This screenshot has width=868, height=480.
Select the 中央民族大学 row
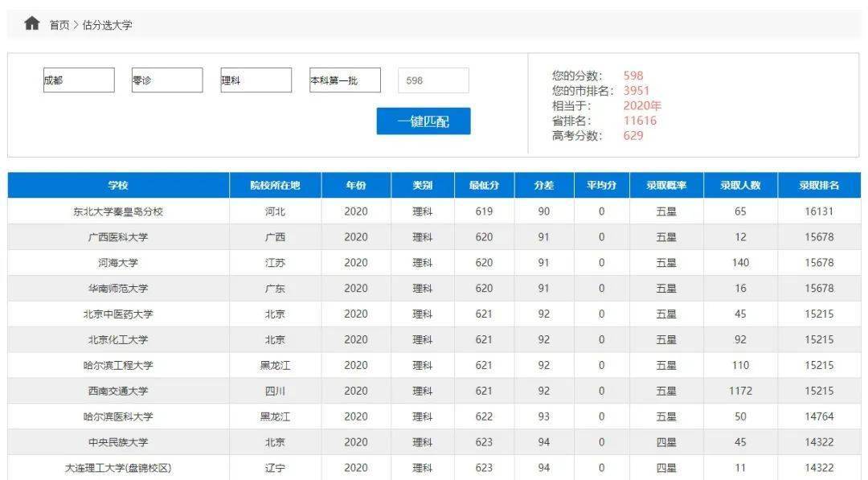[118, 442]
